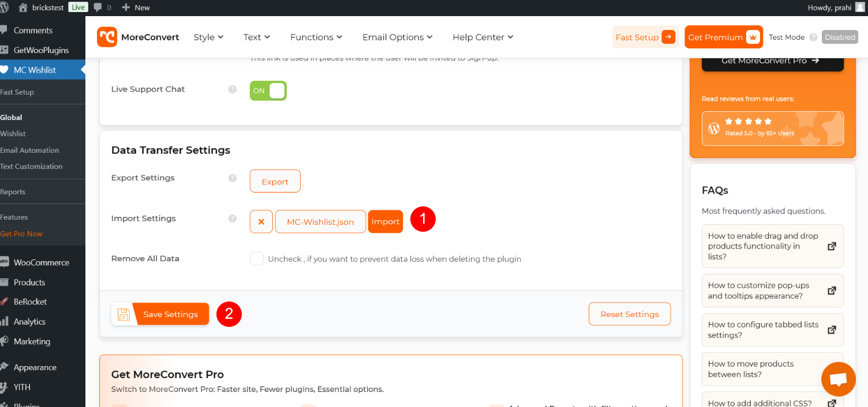Expand the Help Center dropdown
Screen dimensions: 868x407
(483, 37)
